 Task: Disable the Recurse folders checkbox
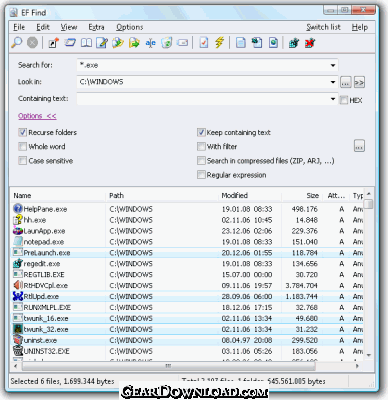22,132
